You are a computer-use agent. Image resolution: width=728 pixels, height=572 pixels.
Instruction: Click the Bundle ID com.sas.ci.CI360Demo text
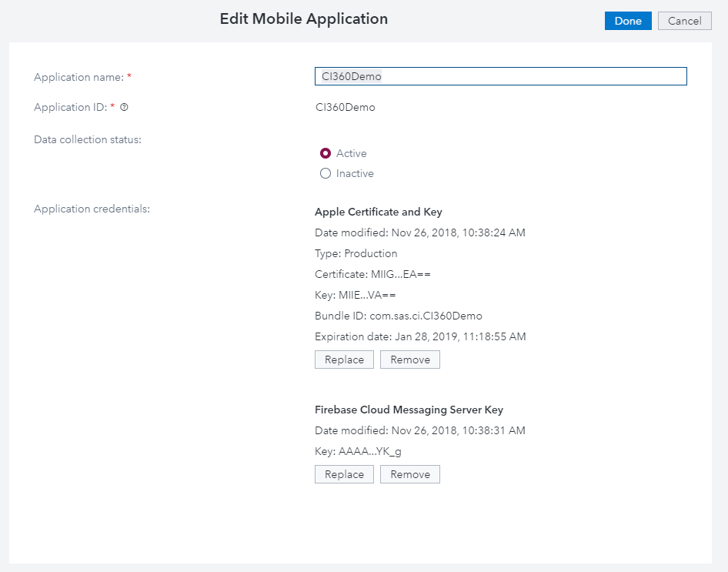pyautogui.click(x=398, y=316)
